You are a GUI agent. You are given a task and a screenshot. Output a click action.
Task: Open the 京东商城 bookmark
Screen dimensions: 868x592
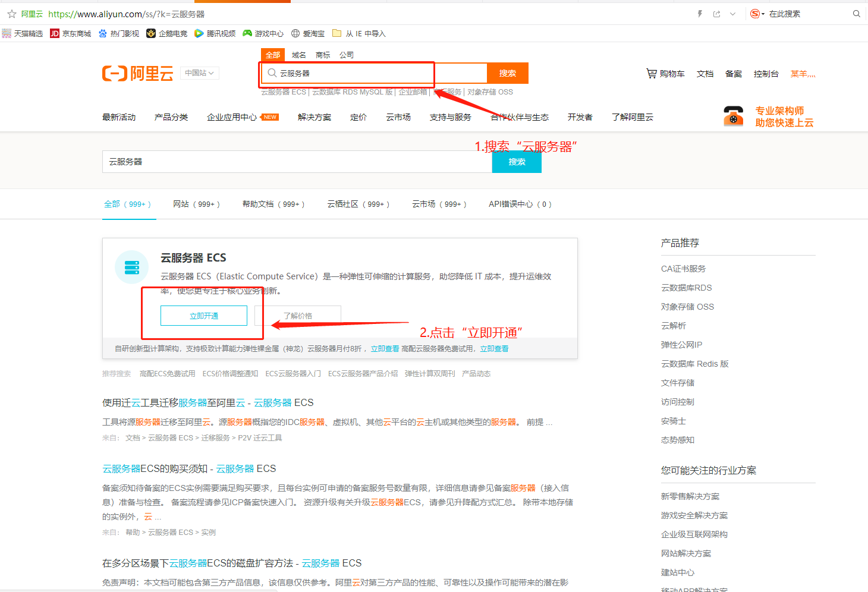coord(71,33)
